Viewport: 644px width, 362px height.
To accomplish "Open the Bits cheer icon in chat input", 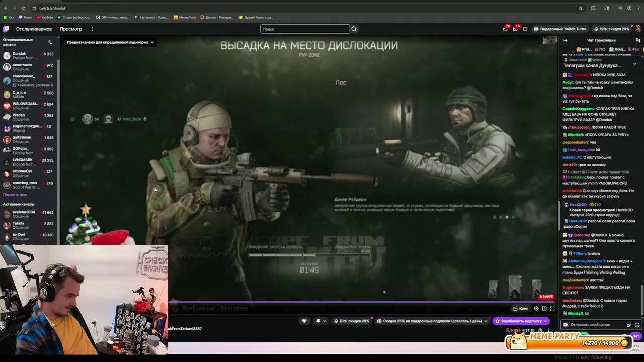I will coord(629,325).
